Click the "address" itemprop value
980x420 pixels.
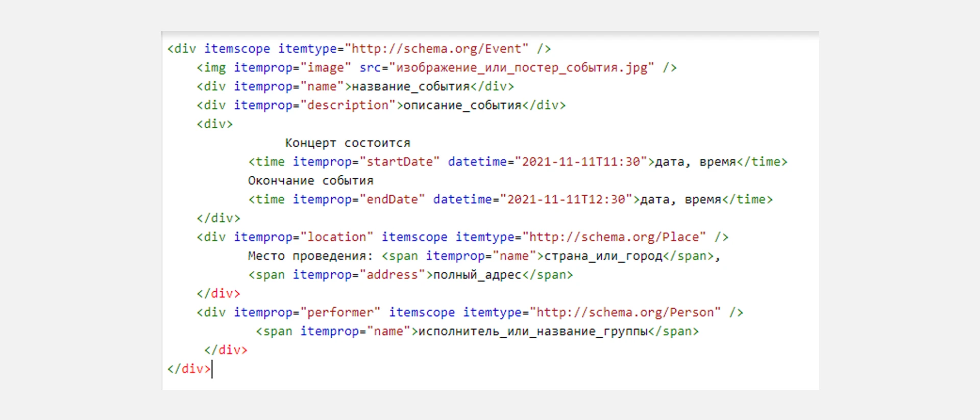pos(392,275)
